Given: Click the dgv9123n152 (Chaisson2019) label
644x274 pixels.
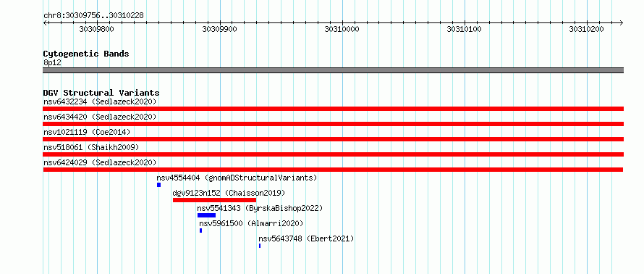Looking at the screenshot, I should click(x=229, y=193).
